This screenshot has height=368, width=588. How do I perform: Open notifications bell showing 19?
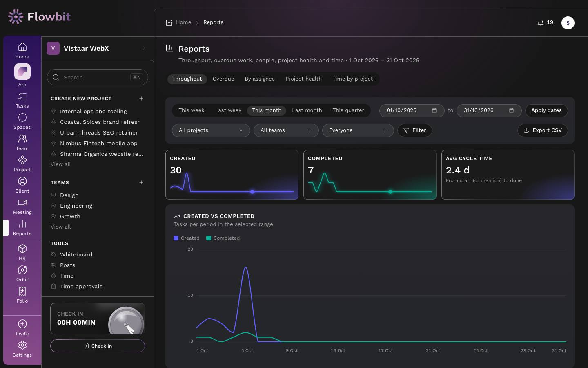coord(545,22)
